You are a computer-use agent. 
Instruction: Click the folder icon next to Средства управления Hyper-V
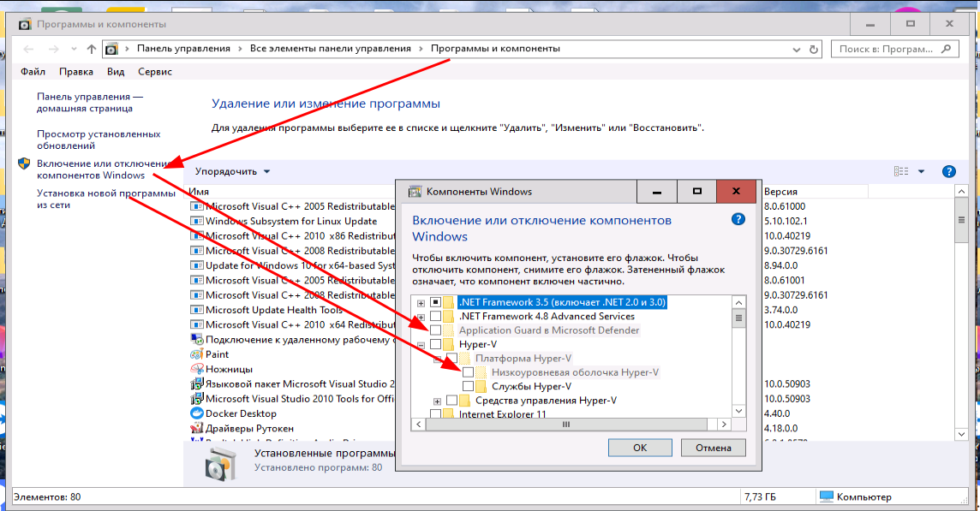click(x=464, y=401)
